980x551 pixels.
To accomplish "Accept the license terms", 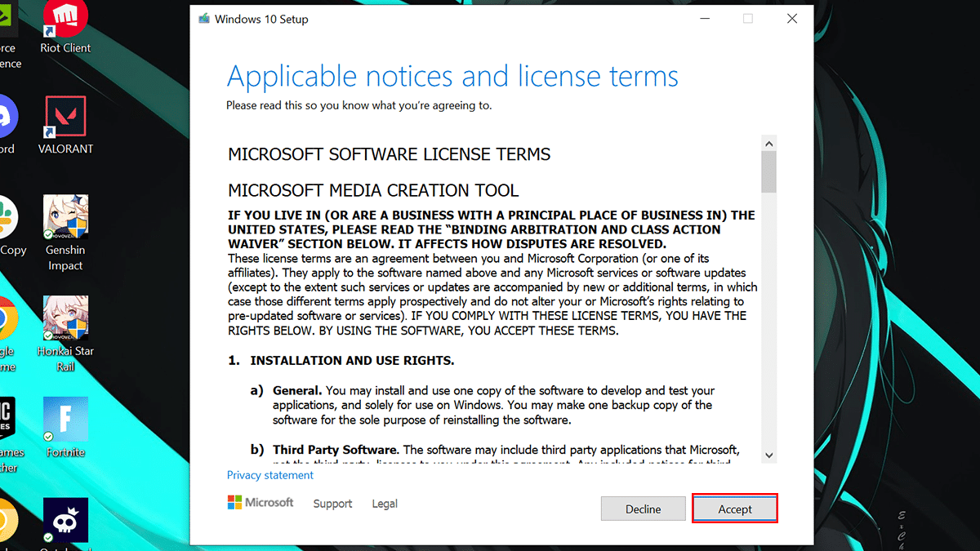I will pyautogui.click(x=734, y=509).
